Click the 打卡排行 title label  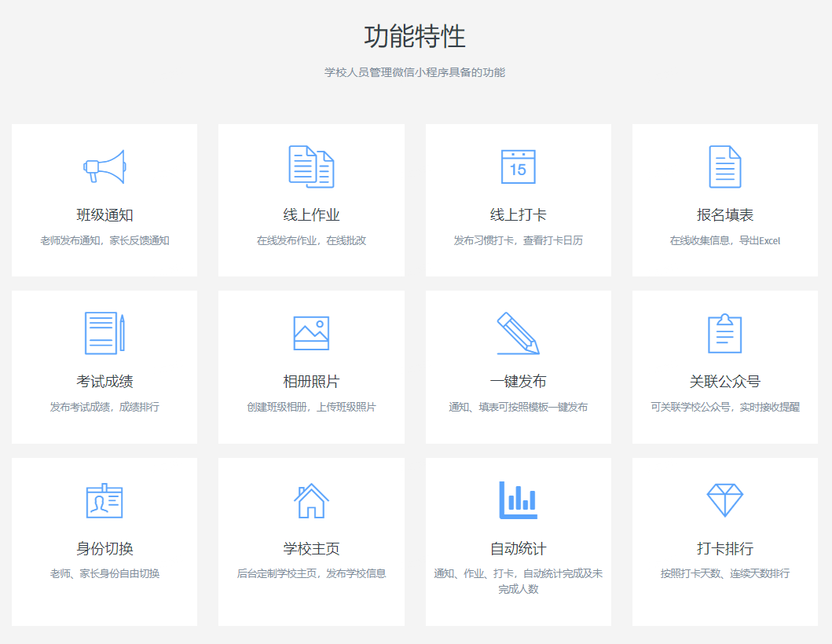click(x=724, y=549)
